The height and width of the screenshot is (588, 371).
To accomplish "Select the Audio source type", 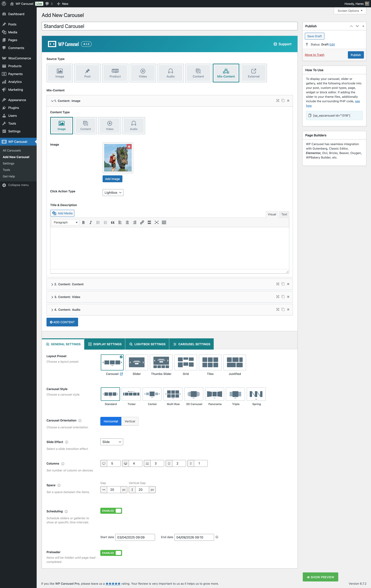I will click(170, 73).
